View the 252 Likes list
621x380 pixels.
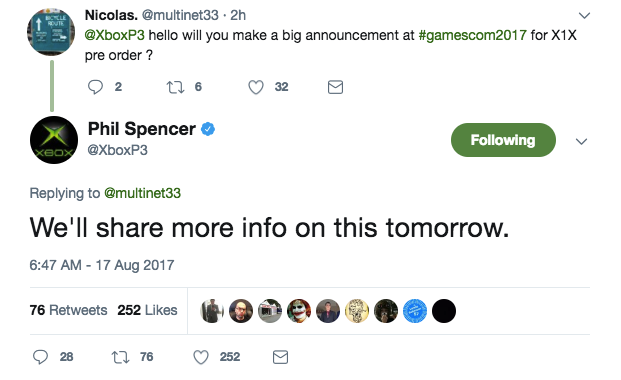pos(147,310)
